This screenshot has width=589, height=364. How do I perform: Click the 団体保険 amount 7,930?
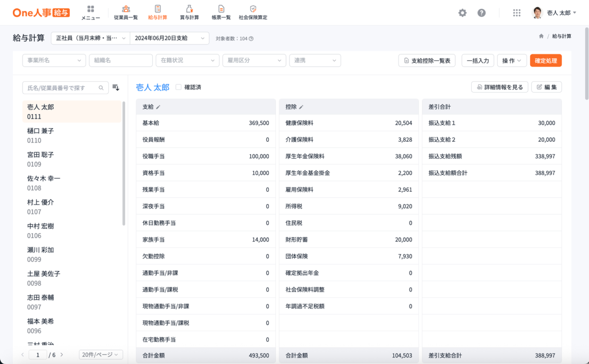[405, 257]
